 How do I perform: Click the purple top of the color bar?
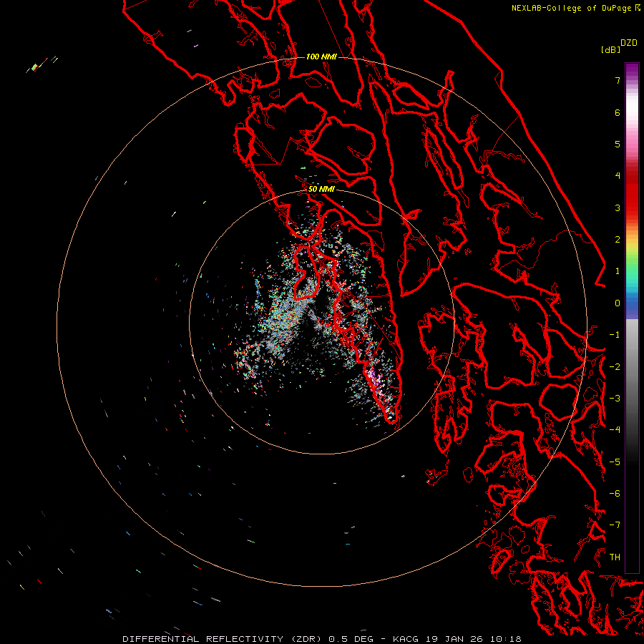coord(632,70)
